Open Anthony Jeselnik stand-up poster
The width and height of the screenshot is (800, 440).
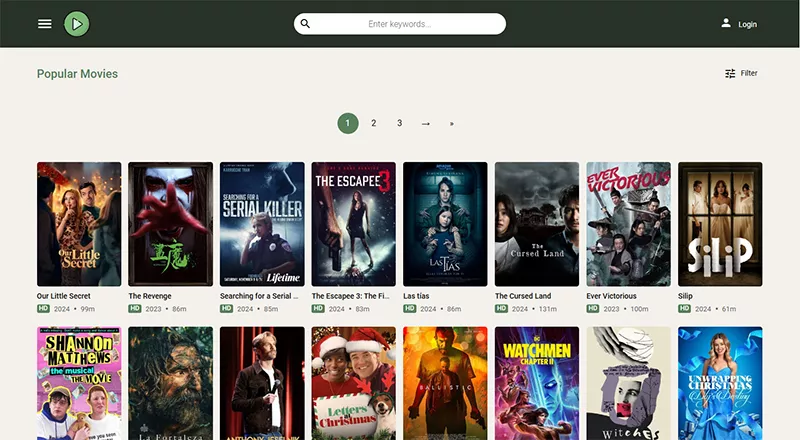tap(262, 383)
